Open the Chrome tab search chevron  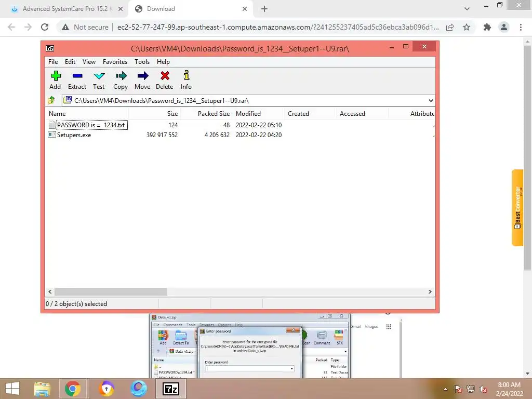[x=467, y=9]
